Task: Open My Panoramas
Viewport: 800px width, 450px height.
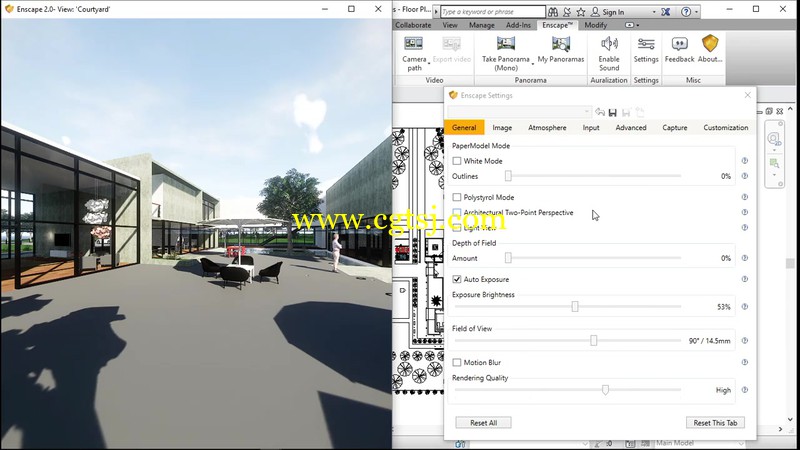Action: click(x=560, y=49)
